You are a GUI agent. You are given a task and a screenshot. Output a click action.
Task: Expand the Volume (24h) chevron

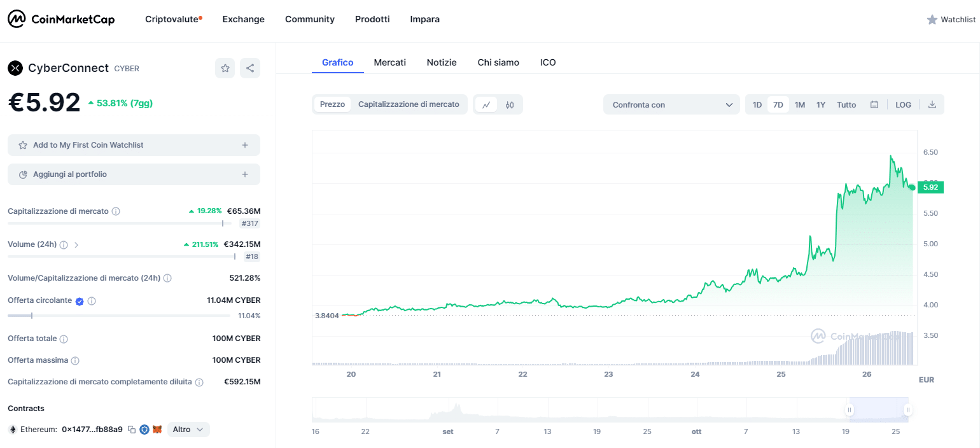pyautogui.click(x=76, y=244)
